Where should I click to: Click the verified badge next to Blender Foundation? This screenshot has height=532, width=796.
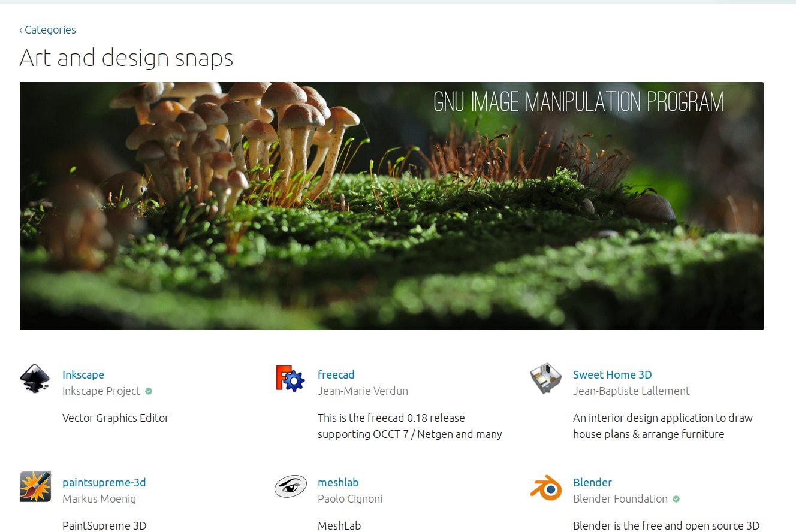coord(676,499)
